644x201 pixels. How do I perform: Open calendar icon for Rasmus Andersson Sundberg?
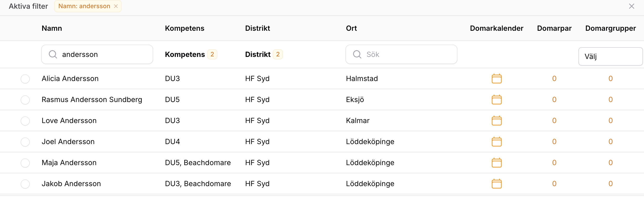coord(496,99)
